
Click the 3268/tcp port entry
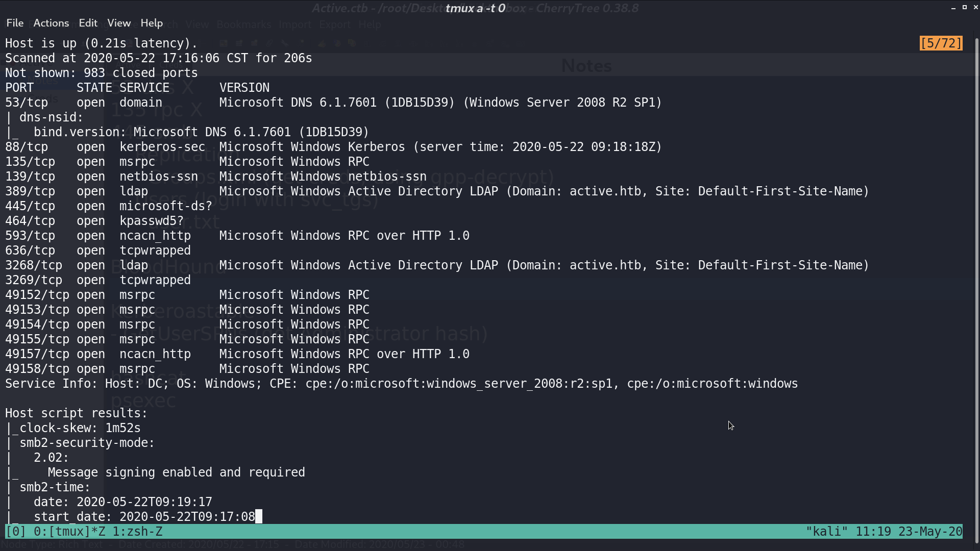click(34, 265)
